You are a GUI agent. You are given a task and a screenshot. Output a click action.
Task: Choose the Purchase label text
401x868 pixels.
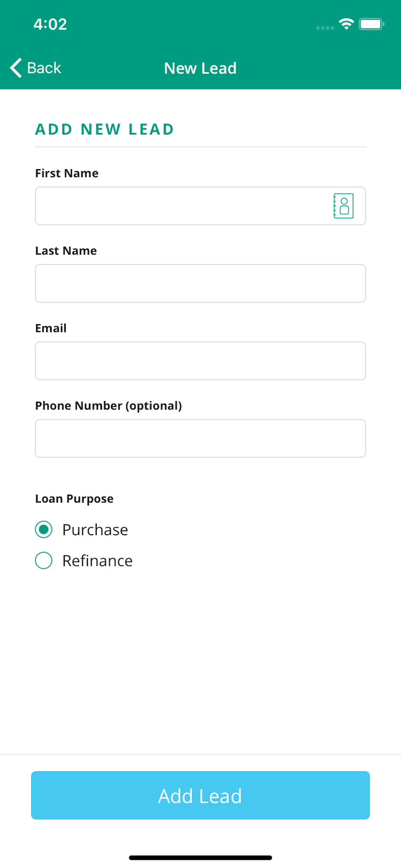95,530
